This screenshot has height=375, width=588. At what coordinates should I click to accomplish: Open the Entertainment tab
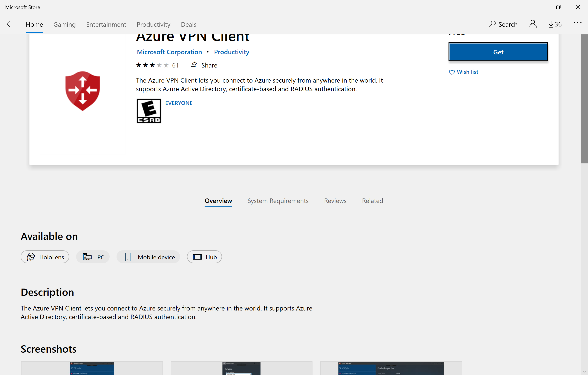click(x=106, y=25)
